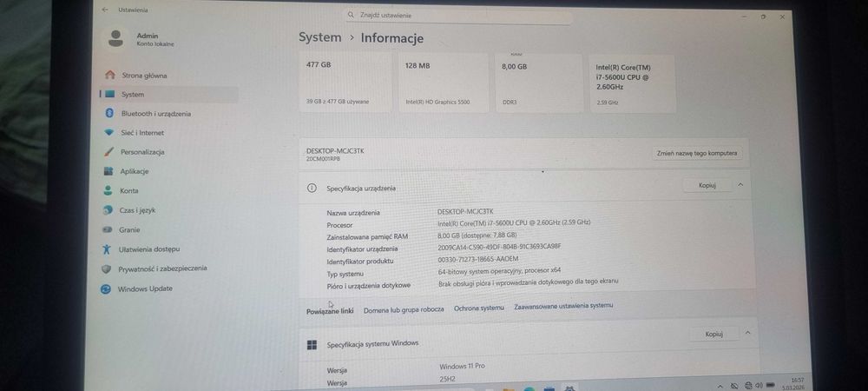Screen dimensions: 868x391
Task: Click the System breadcrumb
Action: 320,37
